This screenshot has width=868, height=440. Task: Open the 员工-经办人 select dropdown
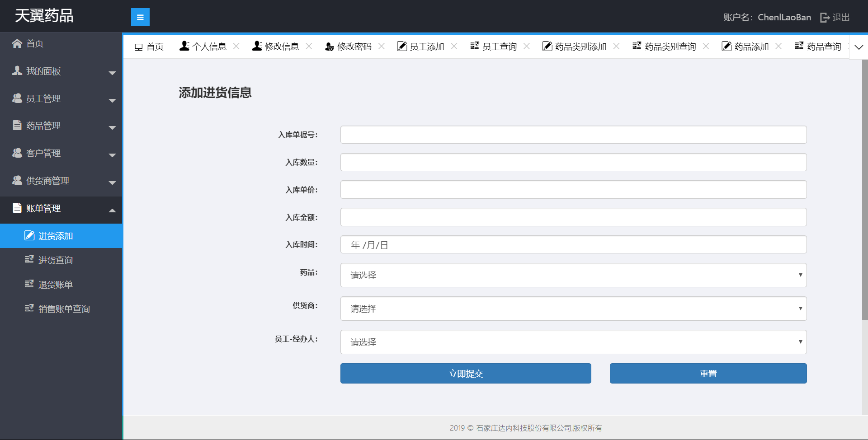coord(573,342)
